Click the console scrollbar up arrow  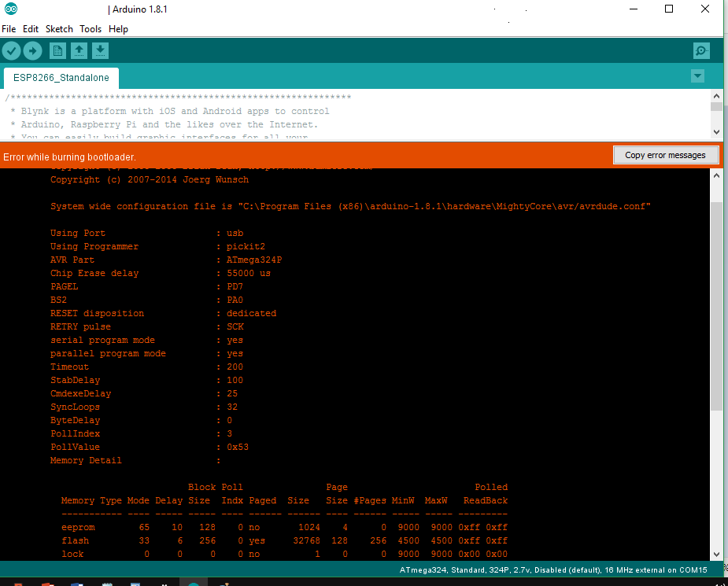(x=716, y=176)
